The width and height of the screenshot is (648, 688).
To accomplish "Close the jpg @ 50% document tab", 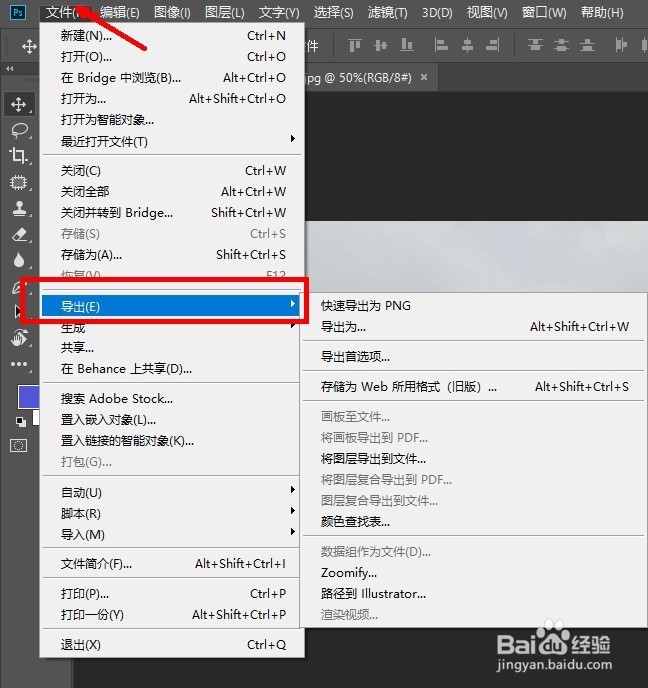I will [424, 77].
